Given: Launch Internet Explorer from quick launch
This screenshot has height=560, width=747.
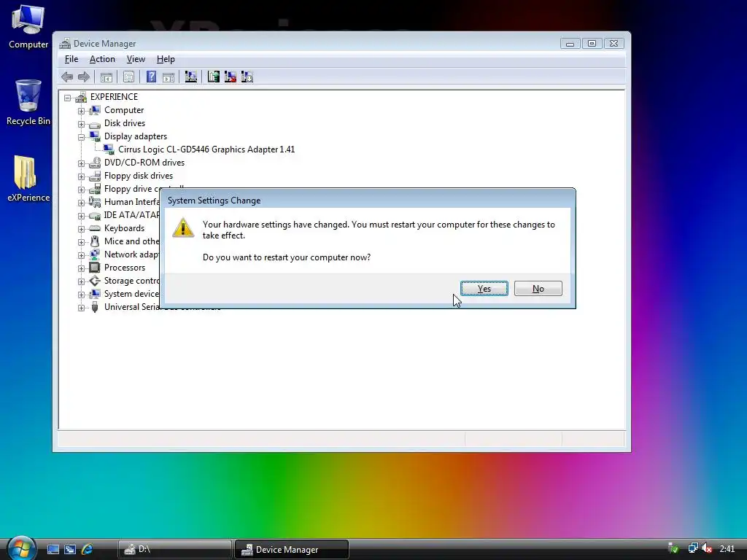Looking at the screenshot, I should [88, 550].
